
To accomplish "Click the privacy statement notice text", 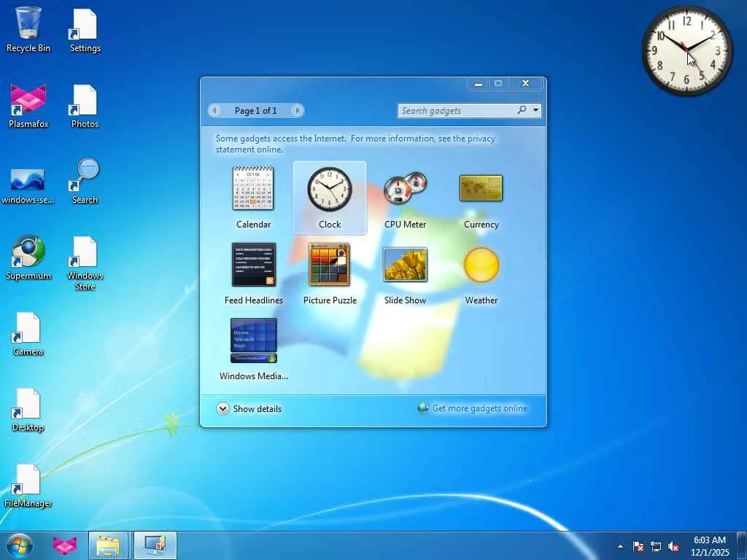I will point(355,144).
